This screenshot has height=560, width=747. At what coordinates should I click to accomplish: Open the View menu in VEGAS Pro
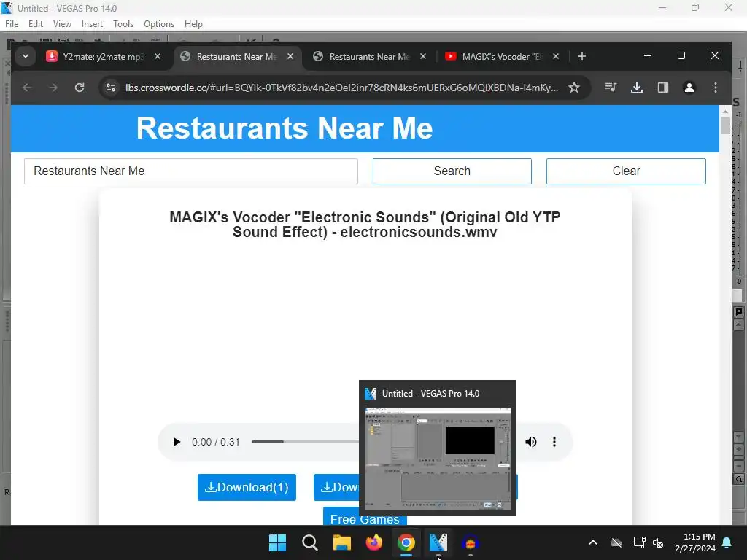(x=62, y=24)
